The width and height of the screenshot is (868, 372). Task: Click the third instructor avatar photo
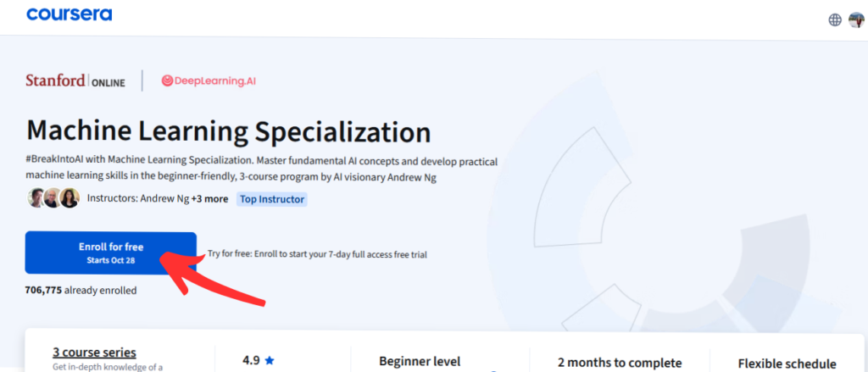click(x=70, y=198)
